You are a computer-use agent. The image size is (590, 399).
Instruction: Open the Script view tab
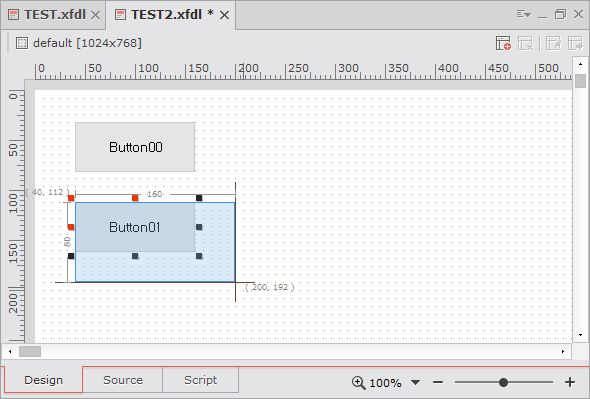[x=201, y=380]
